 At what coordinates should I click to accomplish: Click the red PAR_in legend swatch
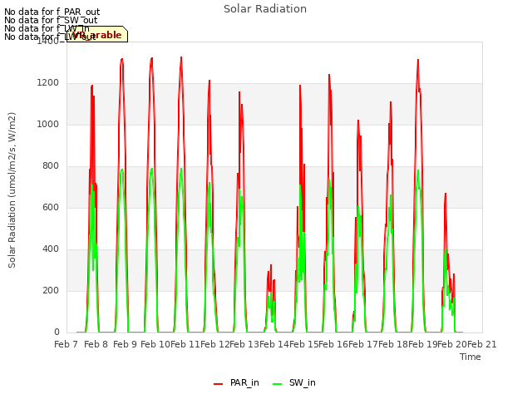tap(218, 384)
